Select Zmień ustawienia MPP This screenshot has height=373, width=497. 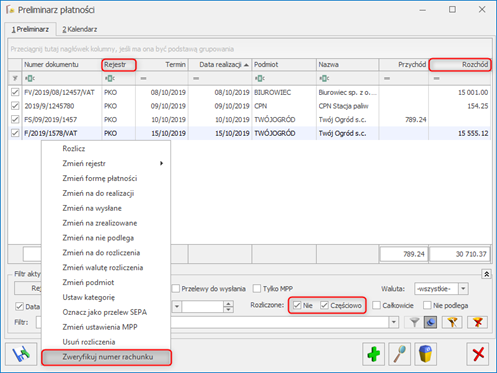point(106,327)
